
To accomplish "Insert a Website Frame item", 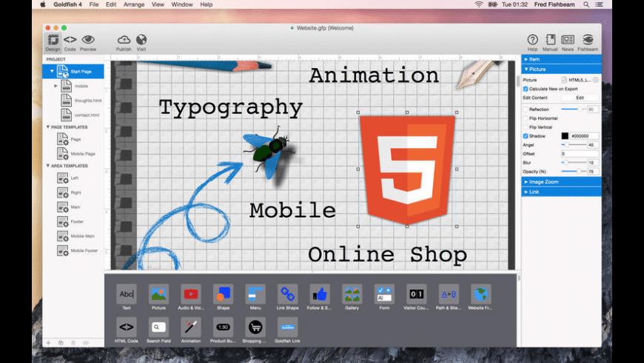I will point(480,297).
